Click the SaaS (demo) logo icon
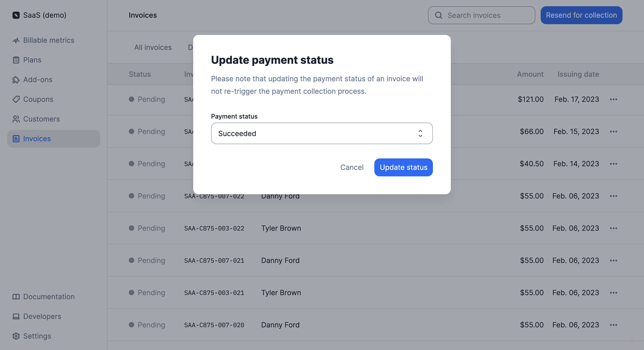644x350 pixels. pyautogui.click(x=16, y=15)
